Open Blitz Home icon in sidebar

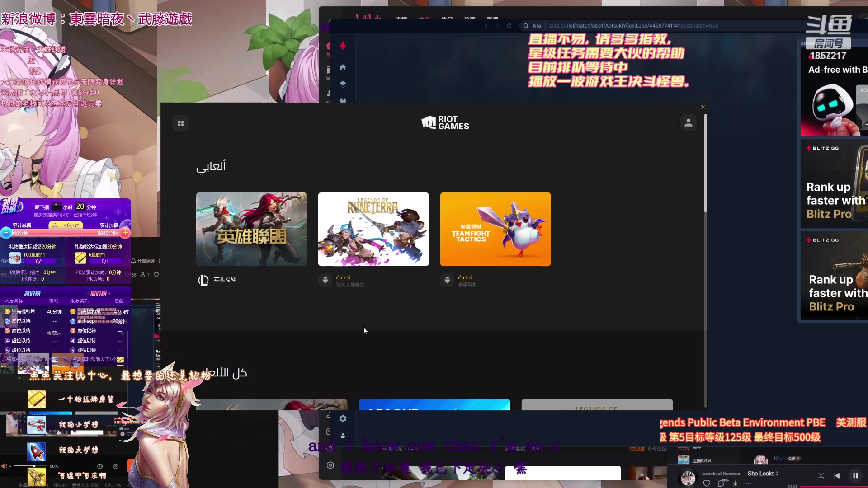tap(343, 67)
